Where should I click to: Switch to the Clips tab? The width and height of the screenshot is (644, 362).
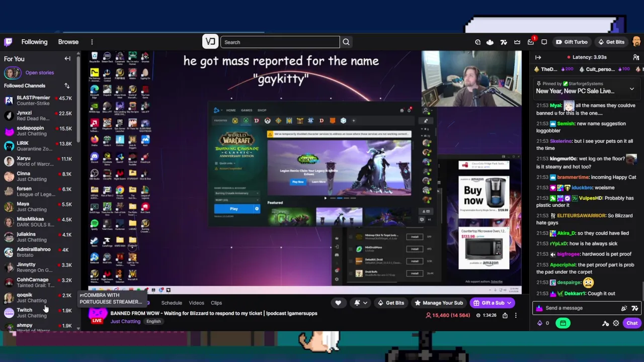[x=216, y=303]
